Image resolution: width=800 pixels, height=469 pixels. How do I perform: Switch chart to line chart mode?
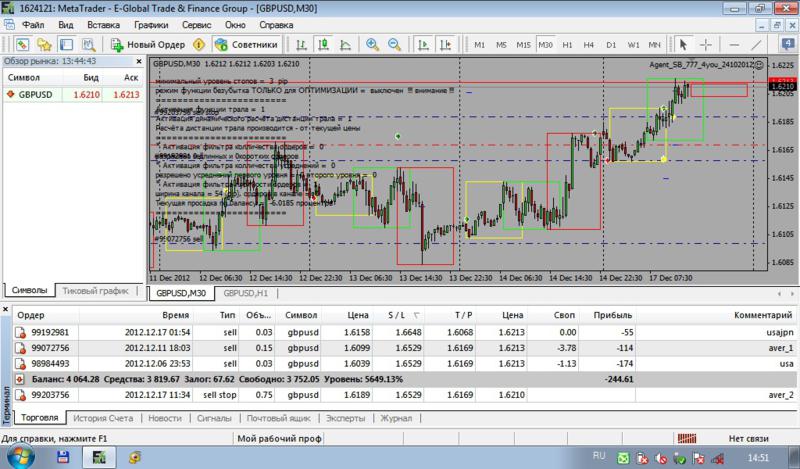click(345, 44)
